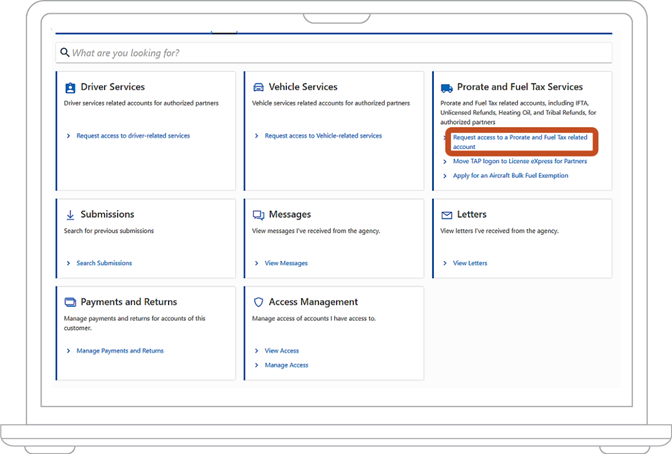672x454 pixels.
Task: Select the Access Management heading
Action: pyautogui.click(x=313, y=302)
